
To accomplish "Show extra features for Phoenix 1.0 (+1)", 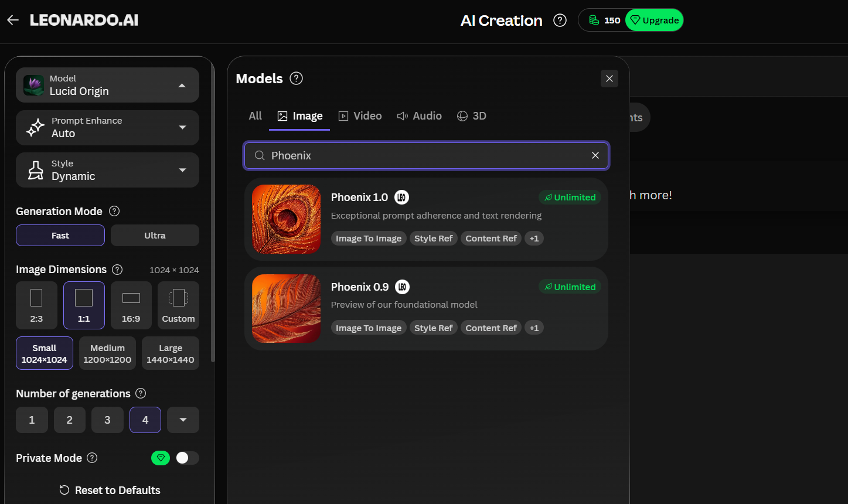I will click(534, 239).
